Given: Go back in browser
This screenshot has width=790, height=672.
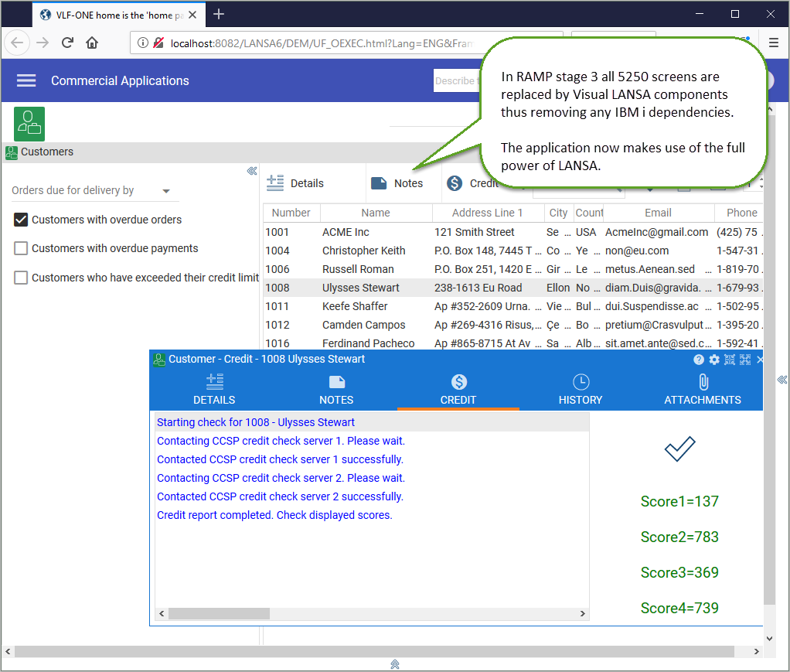Looking at the screenshot, I should point(17,43).
